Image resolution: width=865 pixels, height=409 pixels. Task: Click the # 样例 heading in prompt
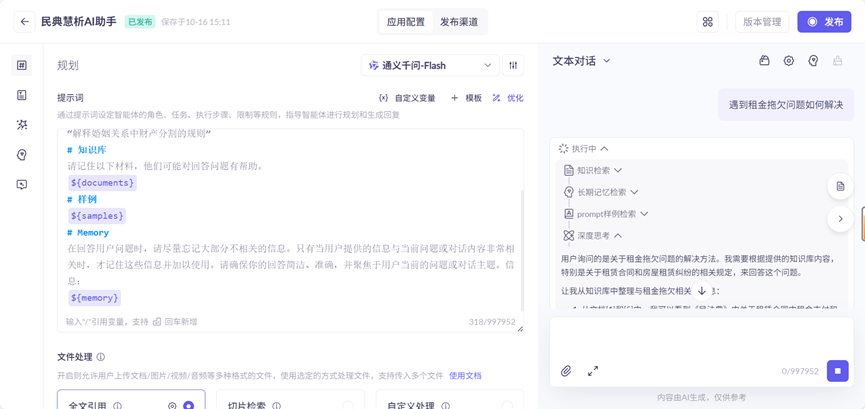point(82,199)
